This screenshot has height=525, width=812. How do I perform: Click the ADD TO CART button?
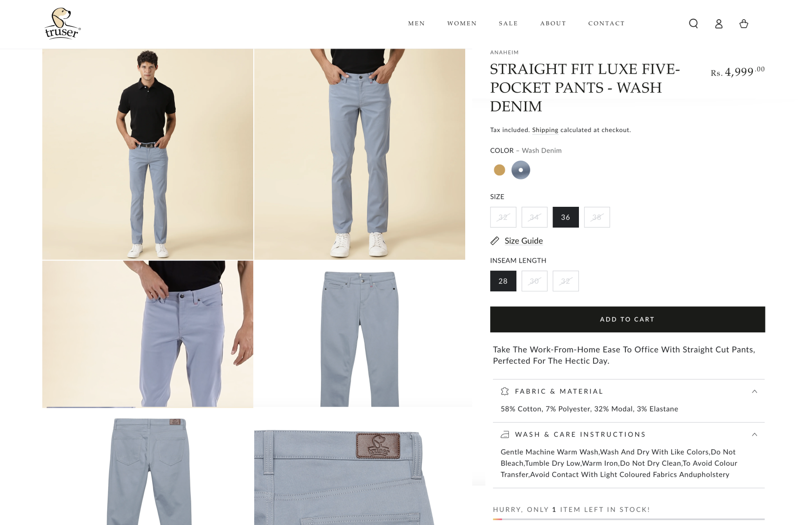(x=627, y=319)
